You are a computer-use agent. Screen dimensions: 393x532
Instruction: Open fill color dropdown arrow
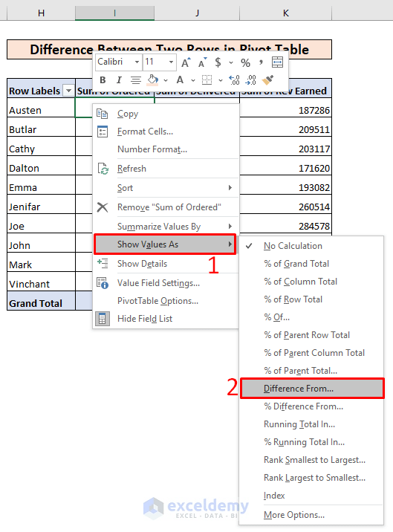point(166,80)
